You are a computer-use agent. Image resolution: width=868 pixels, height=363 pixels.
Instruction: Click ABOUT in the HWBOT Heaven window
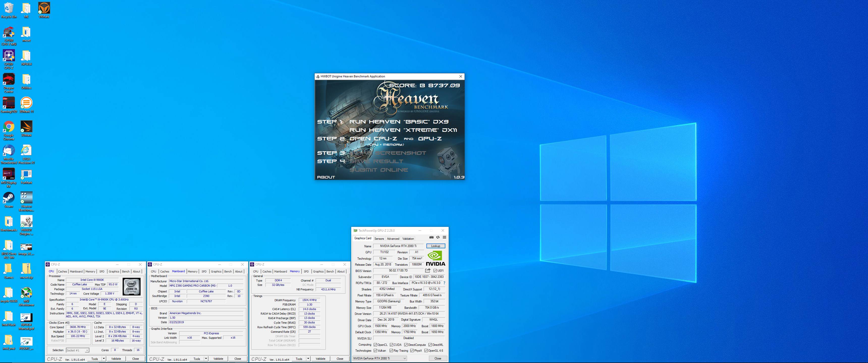(326, 177)
